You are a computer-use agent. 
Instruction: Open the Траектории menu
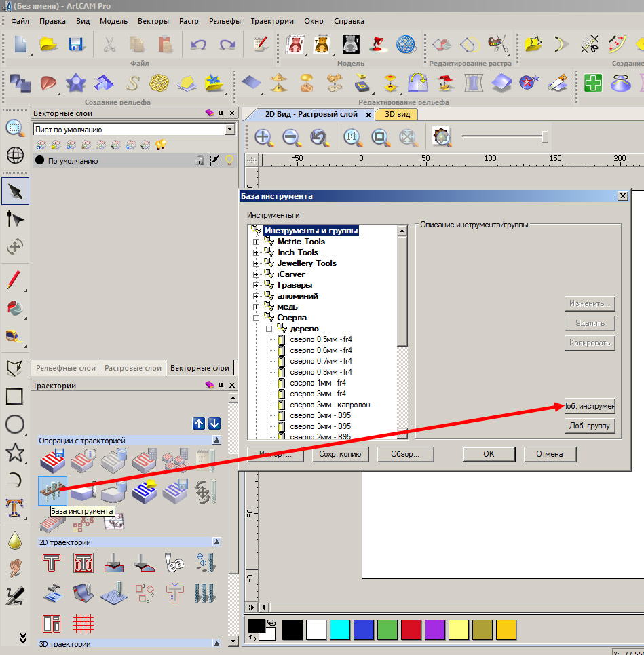pyautogui.click(x=272, y=21)
